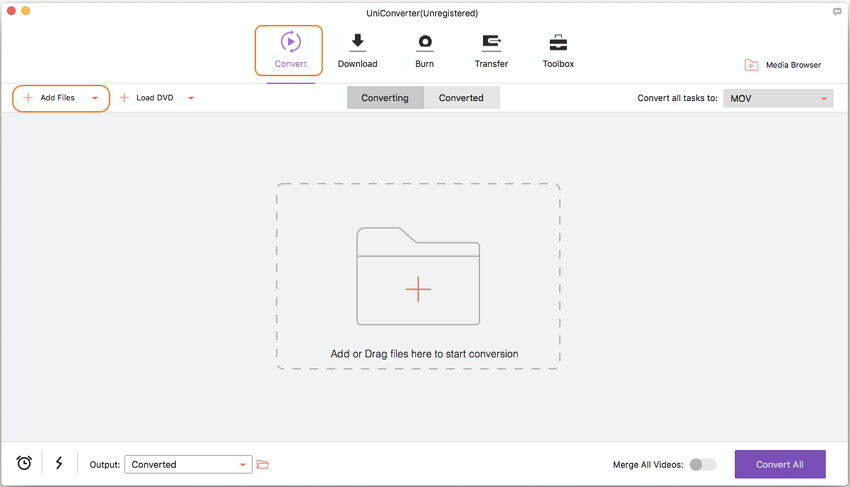Click the Add Files button
This screenshot has height=487, width=850.
pos(50,98)
